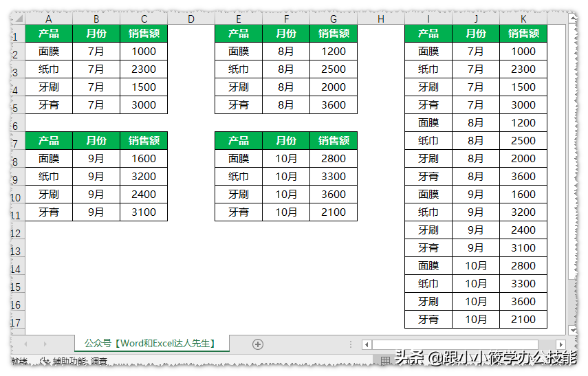Select column H header
The image size is (588, 376).
pyautogui.click(x=381, y=19)
